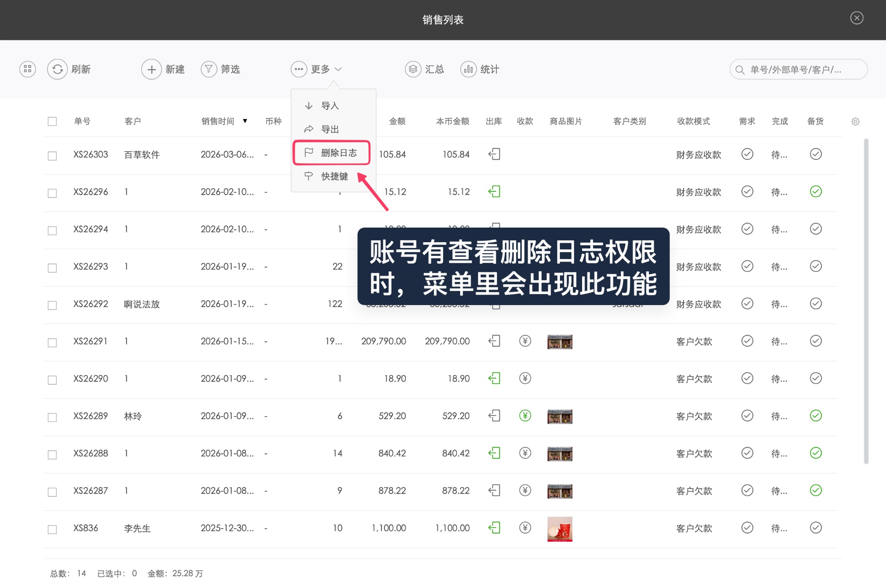
Task: Toggle the 销售时间 sort arrow
Action: coord(245,121)
